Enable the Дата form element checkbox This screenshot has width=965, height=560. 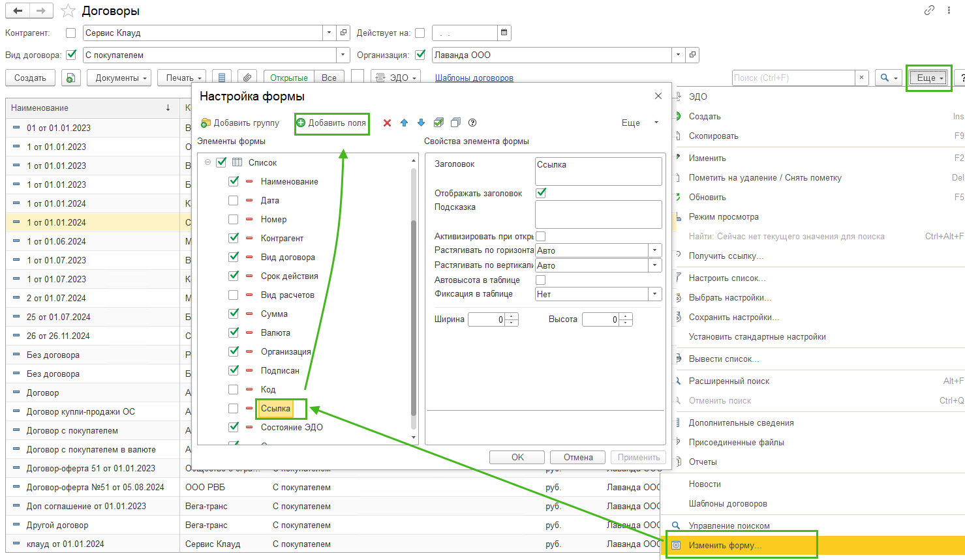(x=234, y=200)
